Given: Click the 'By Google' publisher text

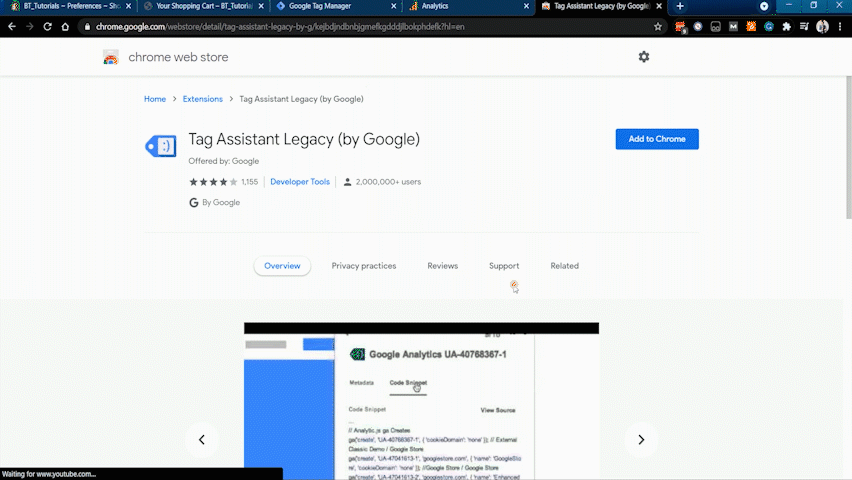Looking at the screenshot, I should point(221,202).
